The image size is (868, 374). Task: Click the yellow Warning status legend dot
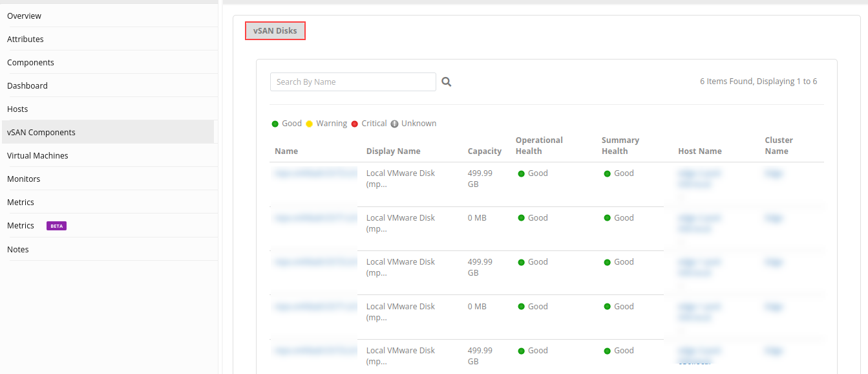(309, 123)
